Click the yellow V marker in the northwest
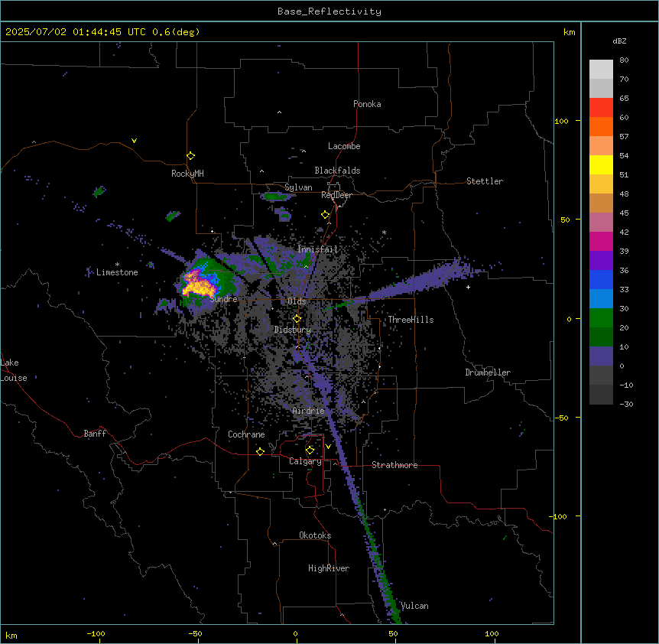Screen dimensions: 659x644 pos(134,141)
